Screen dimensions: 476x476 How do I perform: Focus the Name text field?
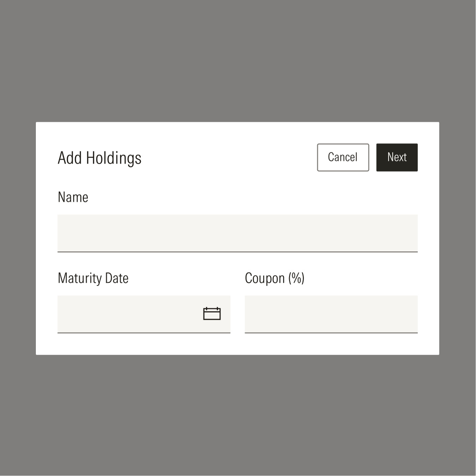pyautogui.click(x=238, y=233)
